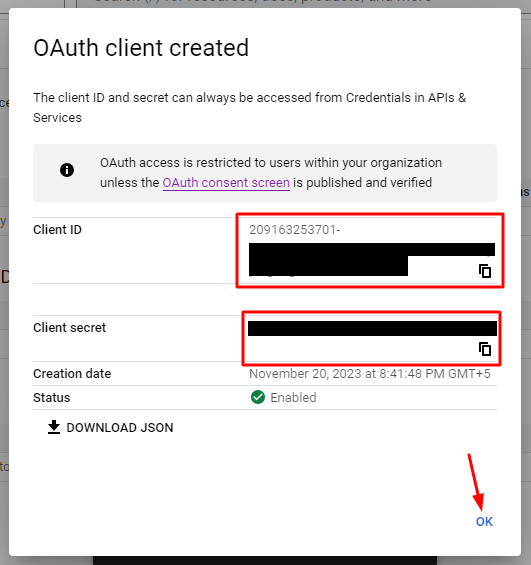Click the info icon in the notice
This screenshot has height=565, width=531.
pyautogui.click(x=67, y=170)
